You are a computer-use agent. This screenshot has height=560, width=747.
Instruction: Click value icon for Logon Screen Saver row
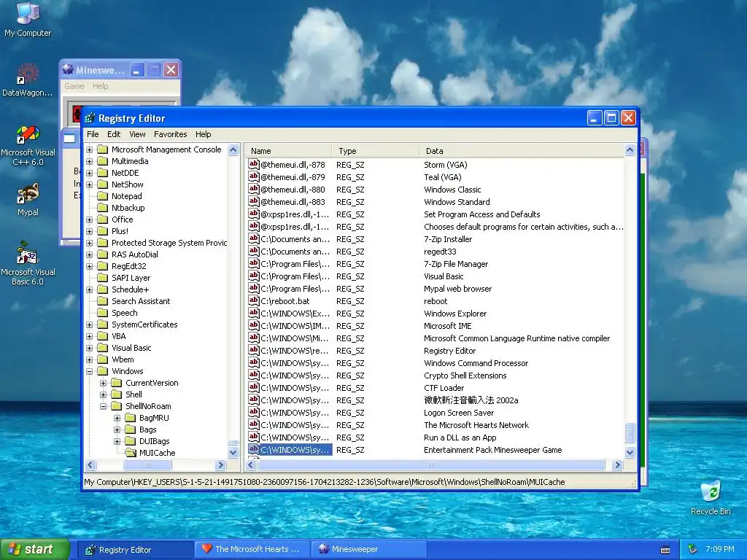coord(253,412)
